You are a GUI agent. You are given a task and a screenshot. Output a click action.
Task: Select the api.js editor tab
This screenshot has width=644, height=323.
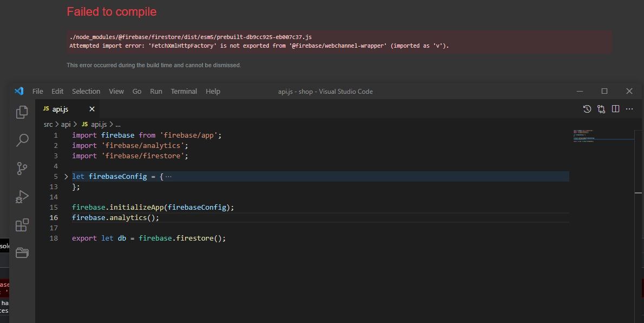click(60, 109)
